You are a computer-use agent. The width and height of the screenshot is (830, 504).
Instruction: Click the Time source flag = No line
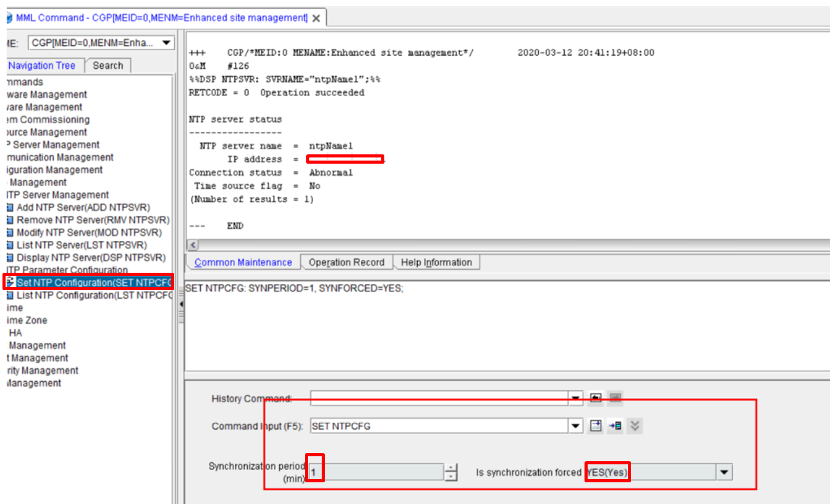pyautogui.click(x=257, y=186)
